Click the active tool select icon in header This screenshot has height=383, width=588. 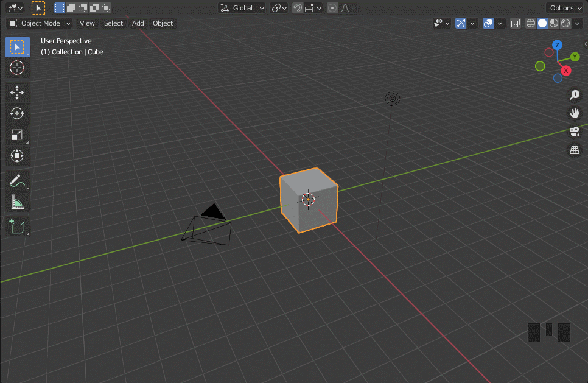coord(38,8)
